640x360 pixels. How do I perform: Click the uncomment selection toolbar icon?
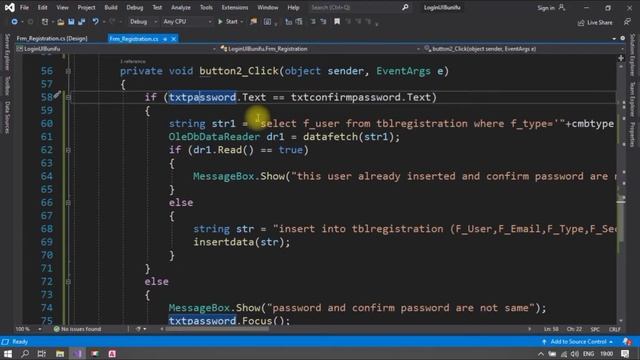pyautogui.click(x=299, y=22)
